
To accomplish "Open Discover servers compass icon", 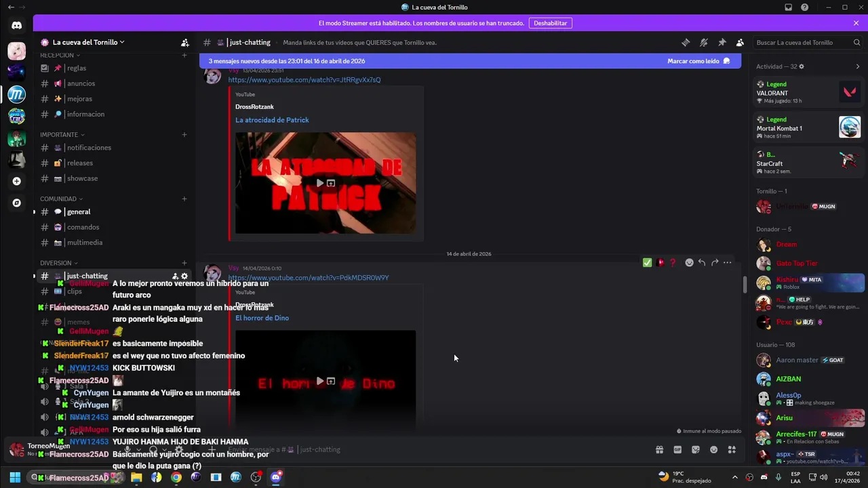I will point(17,203).
